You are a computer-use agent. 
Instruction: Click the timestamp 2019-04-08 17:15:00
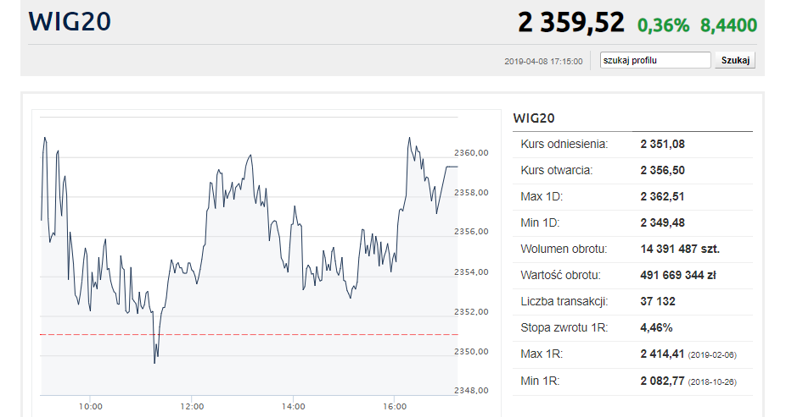pos(543,62)
